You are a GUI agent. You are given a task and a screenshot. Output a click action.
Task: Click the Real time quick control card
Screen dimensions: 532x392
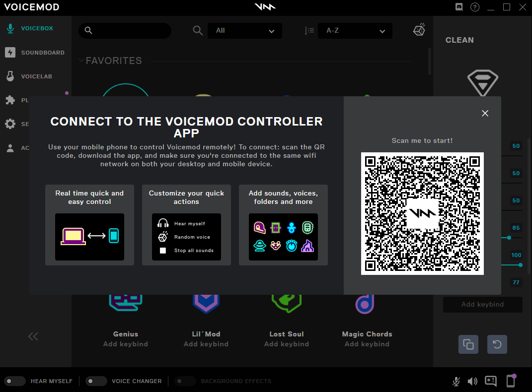(89, 225)
